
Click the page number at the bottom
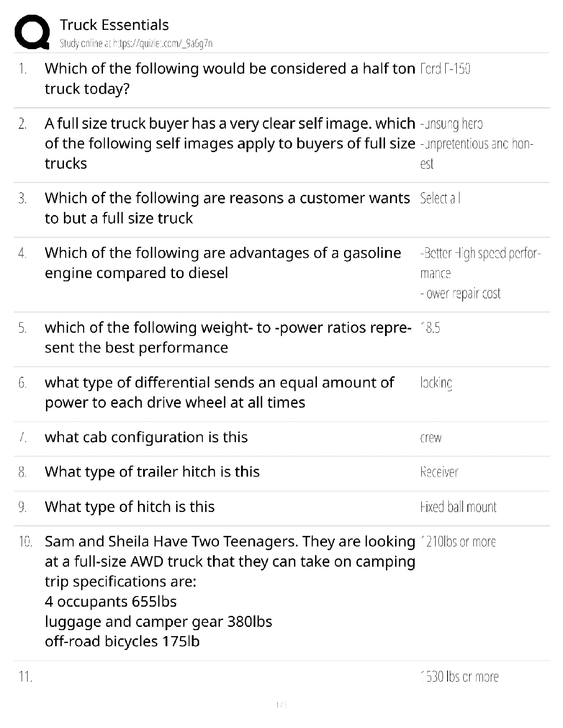click(281, 705)
